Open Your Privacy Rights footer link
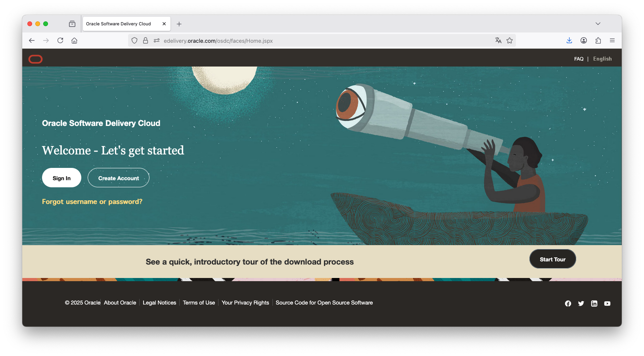 coord(245,303)
